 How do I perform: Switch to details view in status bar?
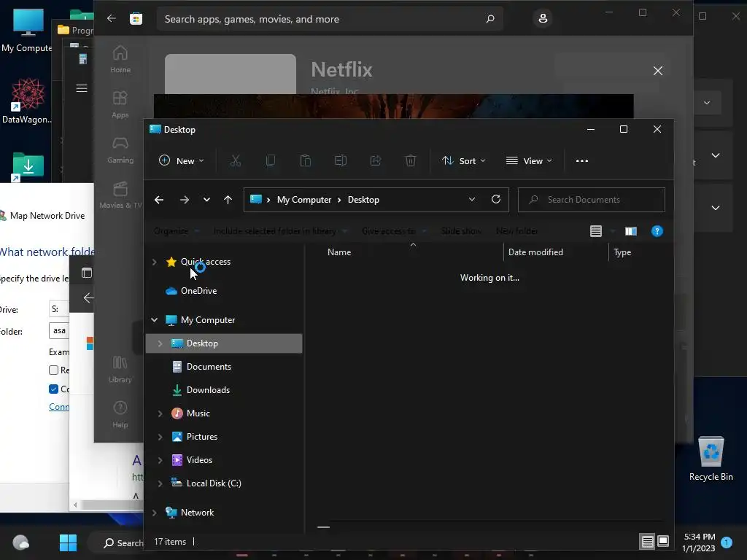click(647, 542)
